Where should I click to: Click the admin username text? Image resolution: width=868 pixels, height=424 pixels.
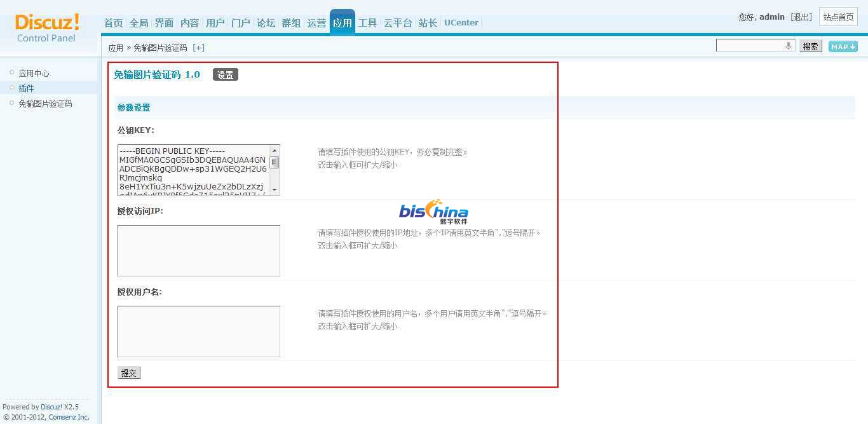coord(772,17)
